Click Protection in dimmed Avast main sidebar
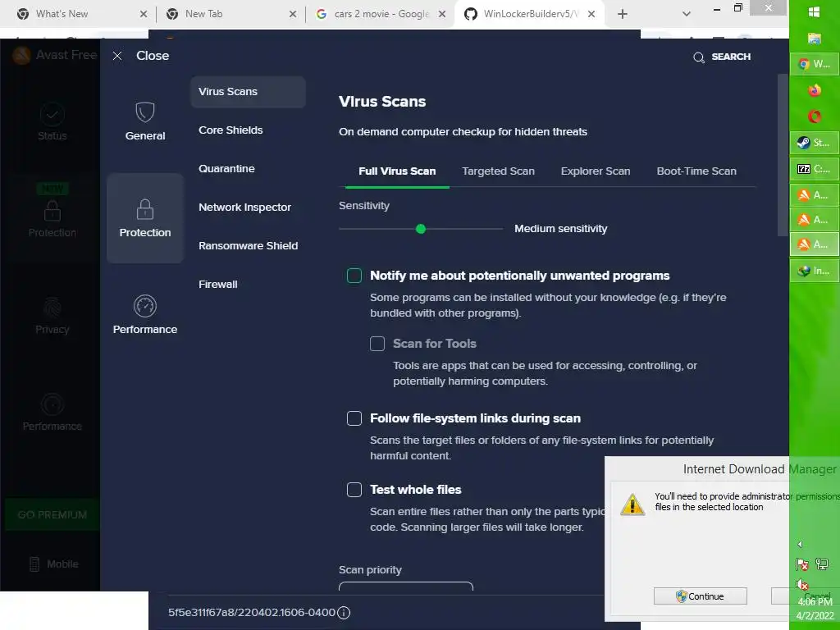Image resolution: width=840 pixels, height=630 pixels. click(x=52, y=218)
